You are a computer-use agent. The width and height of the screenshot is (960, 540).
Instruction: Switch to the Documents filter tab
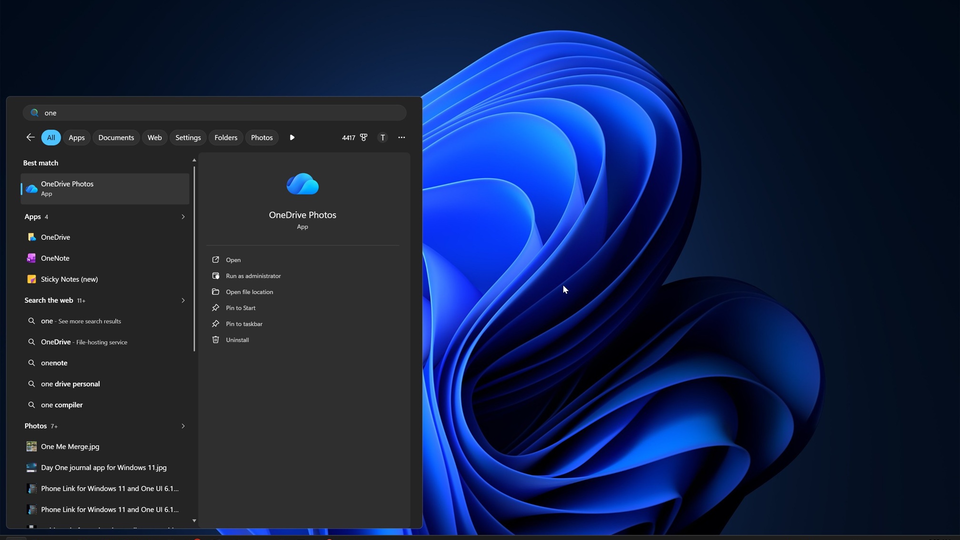(116, 138)
